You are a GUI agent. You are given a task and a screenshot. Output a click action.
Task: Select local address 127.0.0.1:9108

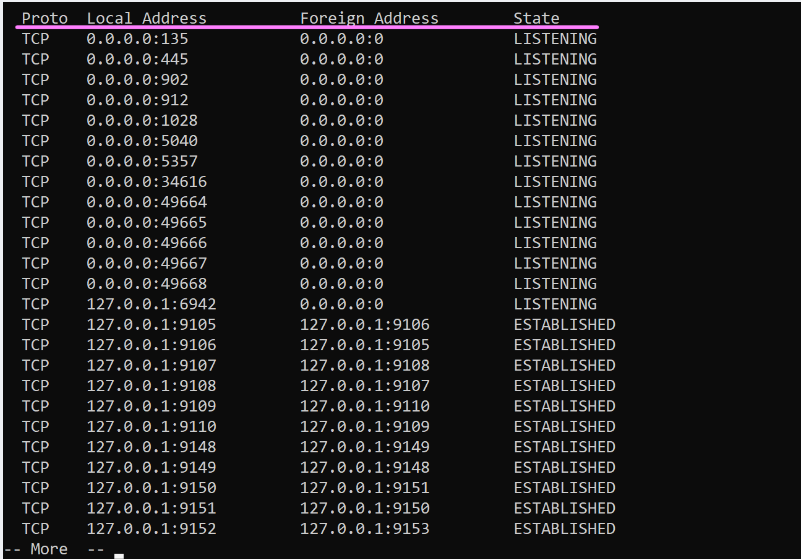click(151, 386)
